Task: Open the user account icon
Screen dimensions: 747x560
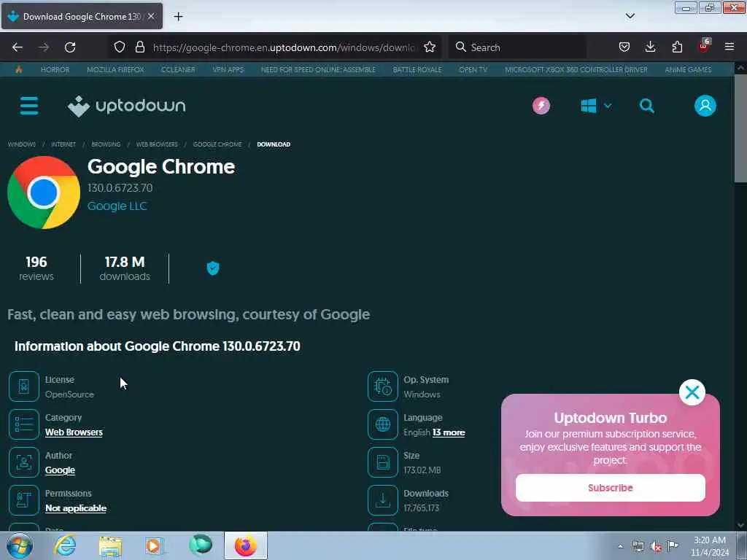Action: coord(705,106)
